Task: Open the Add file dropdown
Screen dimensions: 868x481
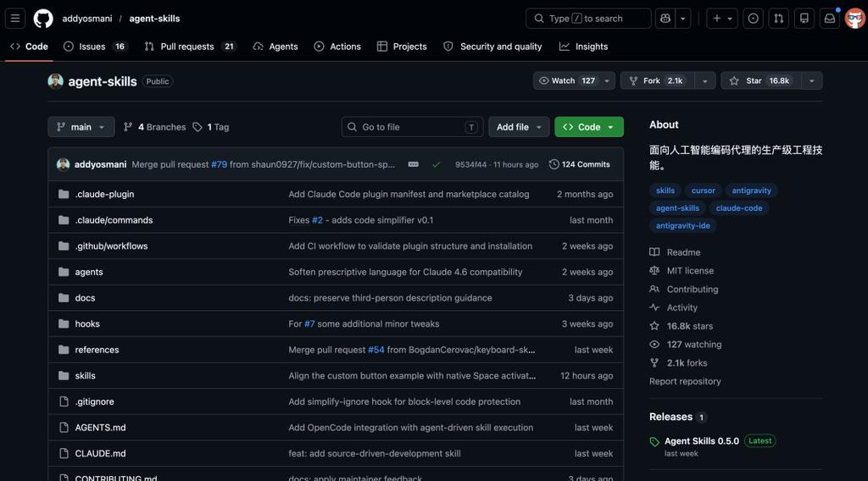Action: [519, 127]
